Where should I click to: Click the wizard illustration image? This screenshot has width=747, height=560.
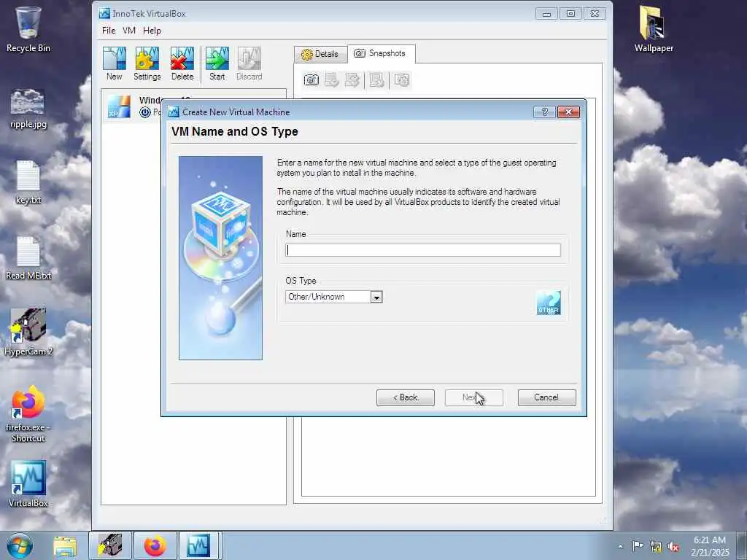tap(220, 258)
